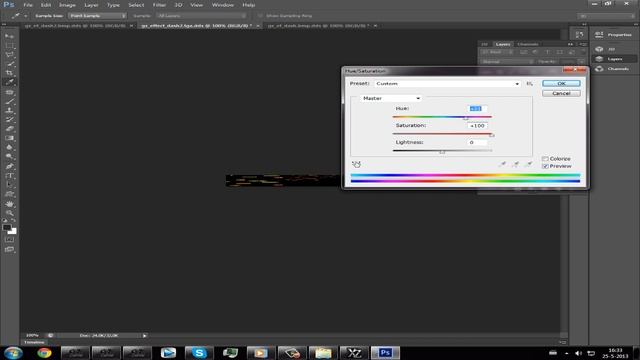This screenshot has width=640, height=360.
Task: Open the Window menu
Action: (x=223, y=5)
